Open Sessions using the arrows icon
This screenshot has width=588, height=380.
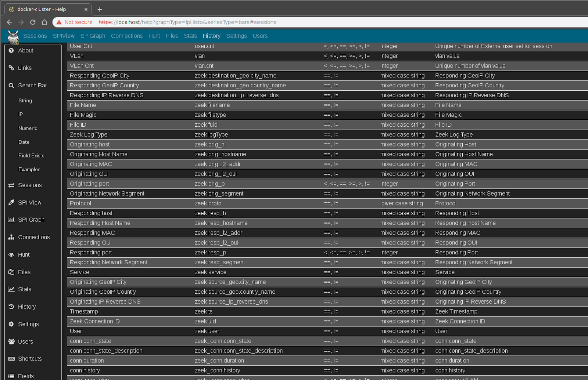[11, 185]
